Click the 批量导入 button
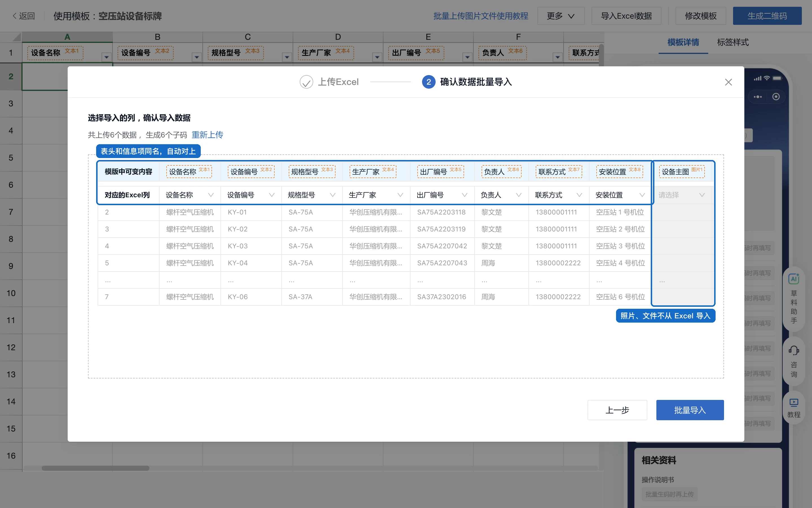 coord(690,410)
